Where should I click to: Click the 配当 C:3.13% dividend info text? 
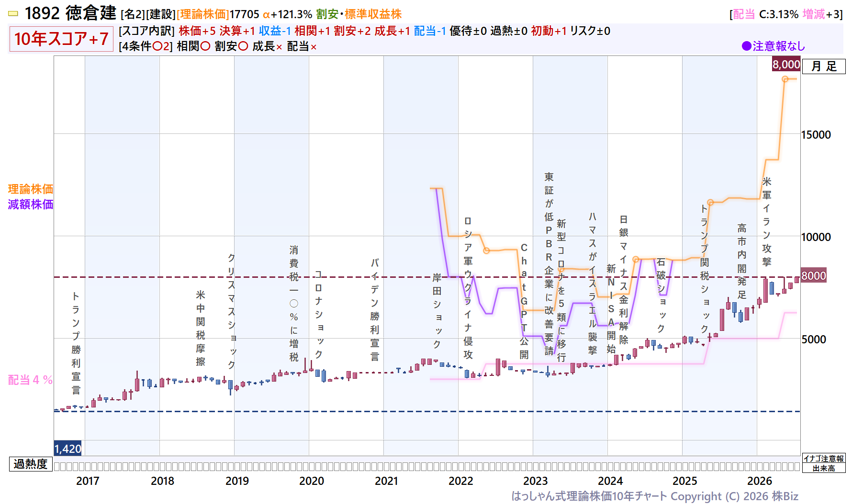coord(765,14)
